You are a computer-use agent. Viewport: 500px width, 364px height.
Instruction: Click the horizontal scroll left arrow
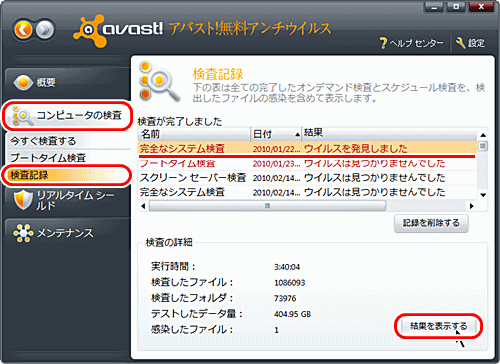coord(143,206)
